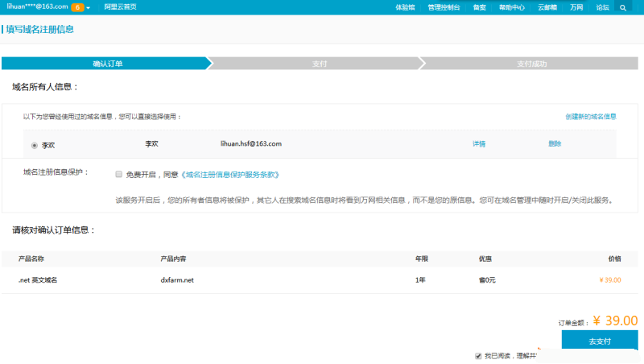Open 体验馆 menu item
644x364 pixels.
pyautogui.click(x=405, y=7)
